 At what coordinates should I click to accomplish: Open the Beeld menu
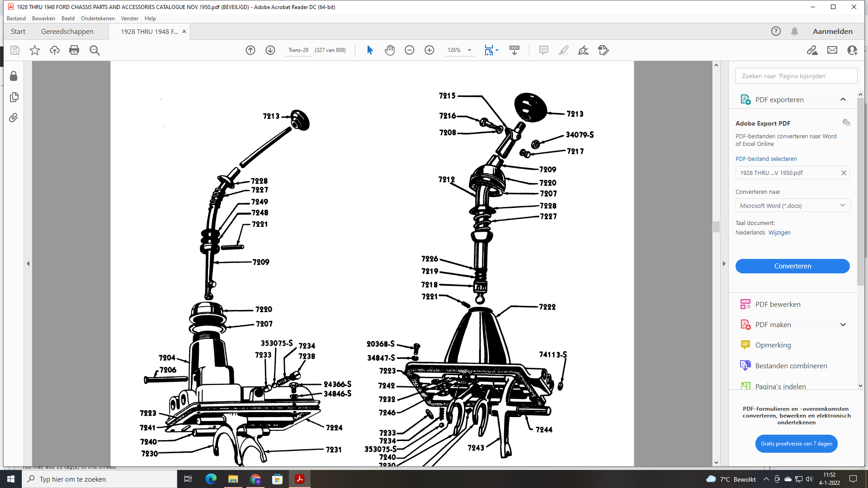pyautogui.click(x=68, y=19)
